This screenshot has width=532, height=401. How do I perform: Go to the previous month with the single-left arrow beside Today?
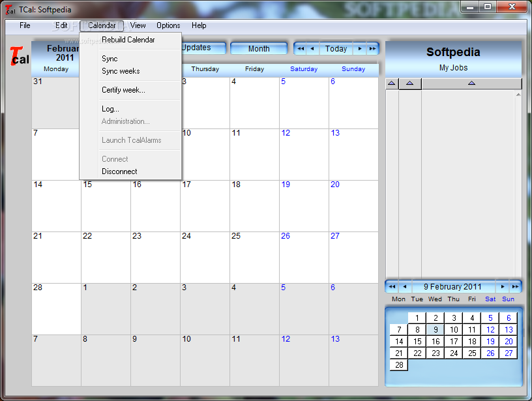click(x=312, y=48)
